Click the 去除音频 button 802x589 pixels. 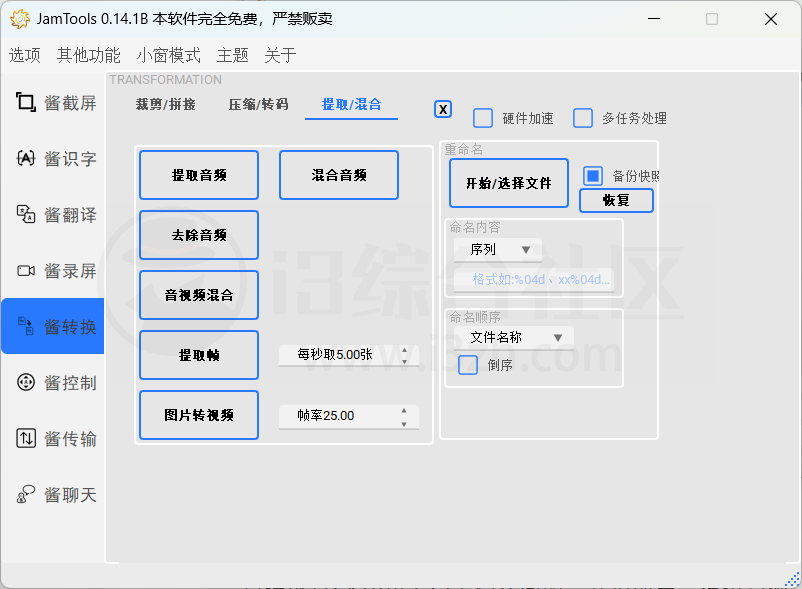199,235
